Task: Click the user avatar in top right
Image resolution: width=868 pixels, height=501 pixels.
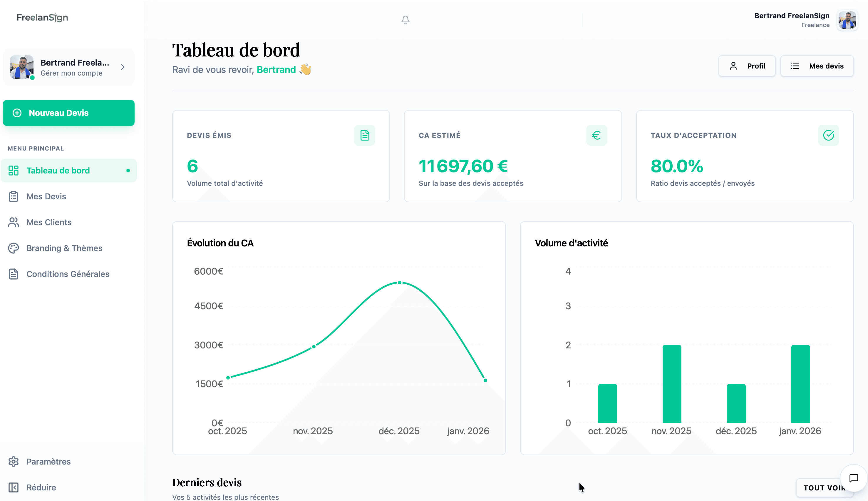Action: point(848,20)
